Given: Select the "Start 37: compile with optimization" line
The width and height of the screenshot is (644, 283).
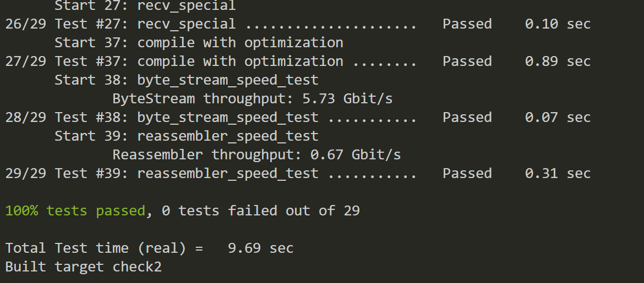Looking at the screenshot, I should point(199,43).
